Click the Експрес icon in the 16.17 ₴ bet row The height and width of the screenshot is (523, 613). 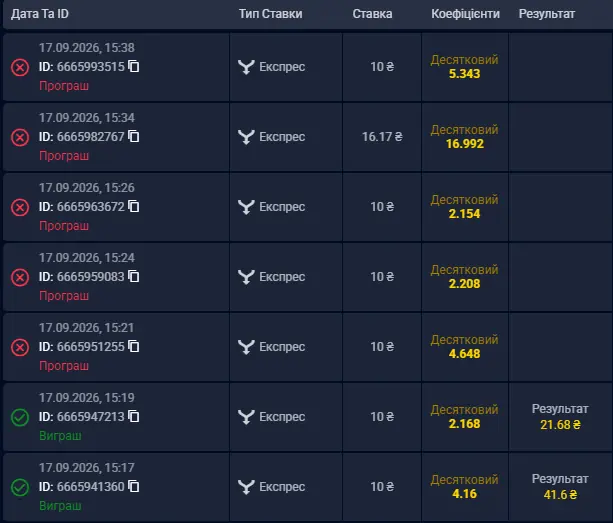tap(246, 137)
